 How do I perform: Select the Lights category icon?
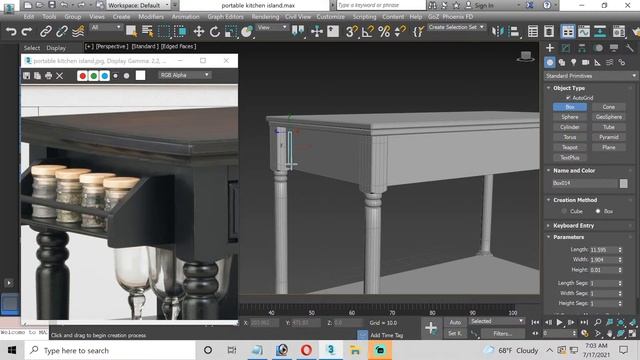(x=573, y=62)
